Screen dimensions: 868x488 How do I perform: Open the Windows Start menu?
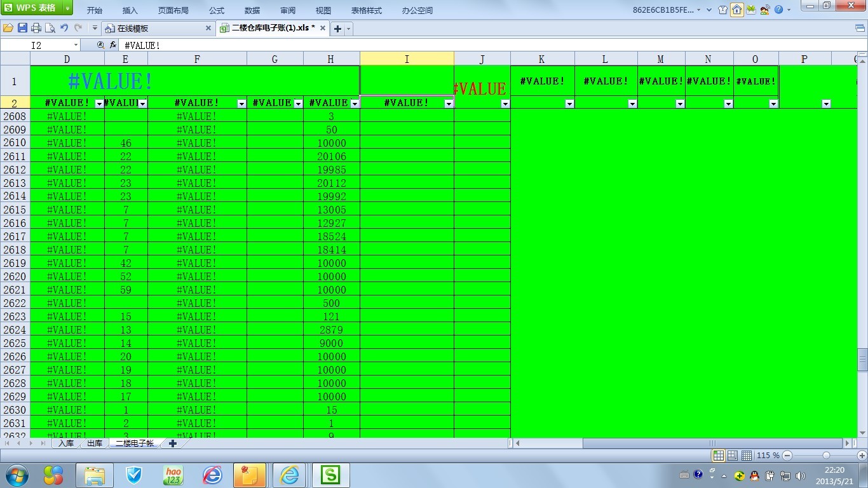click(17, 475)
